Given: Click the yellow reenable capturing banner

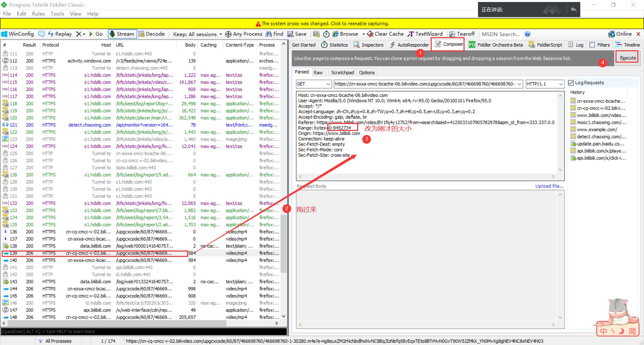Looking at the screenshot, I should point(322,23).
